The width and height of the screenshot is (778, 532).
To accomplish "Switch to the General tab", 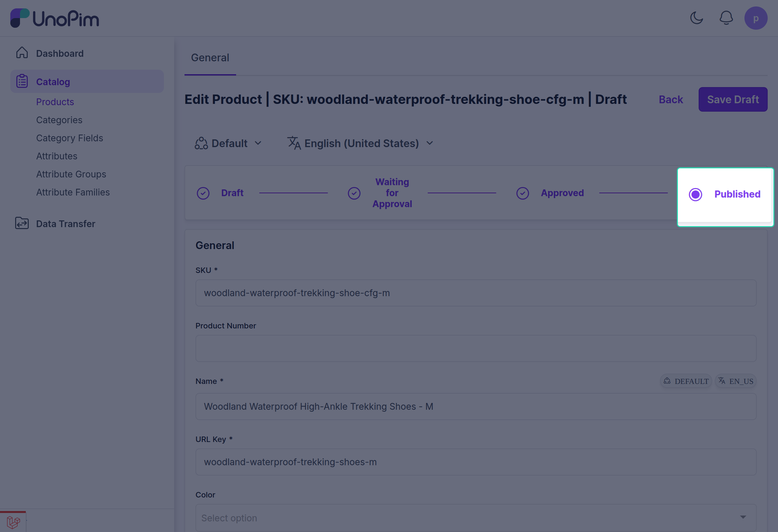I will [x=210, y=57].
